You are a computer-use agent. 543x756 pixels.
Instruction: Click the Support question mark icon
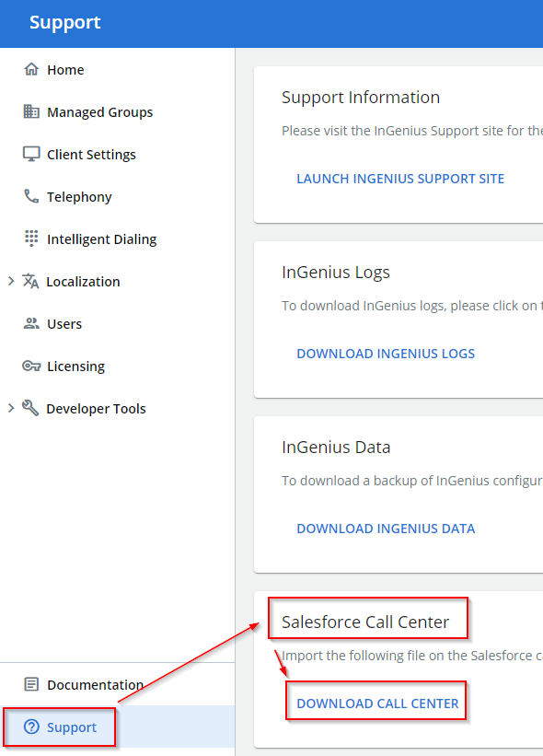[31, 727]
